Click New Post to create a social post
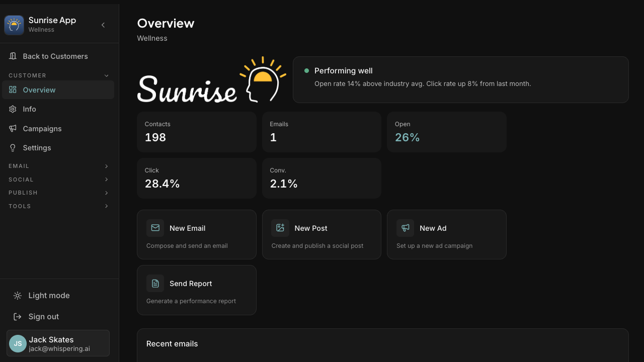 321,234
